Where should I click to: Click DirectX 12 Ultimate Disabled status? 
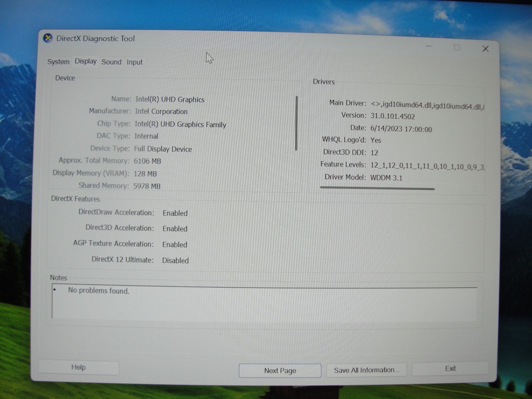pyautogui.click(x=175, y=260)
